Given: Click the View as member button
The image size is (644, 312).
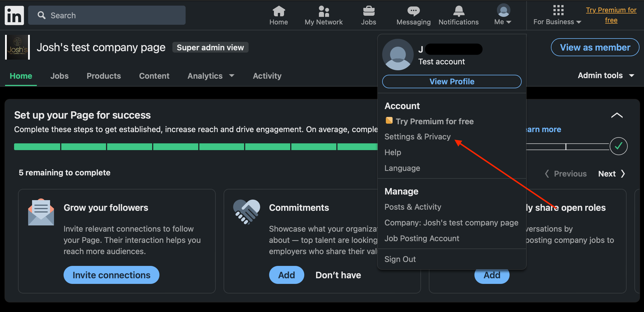Looking at the screenshot, I should click(595, 47).
